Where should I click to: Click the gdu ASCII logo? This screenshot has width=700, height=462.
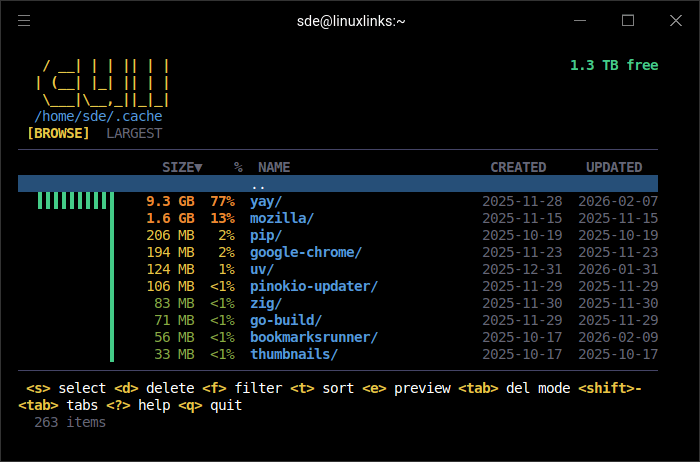pyautogui.click(x=103, y=83)
